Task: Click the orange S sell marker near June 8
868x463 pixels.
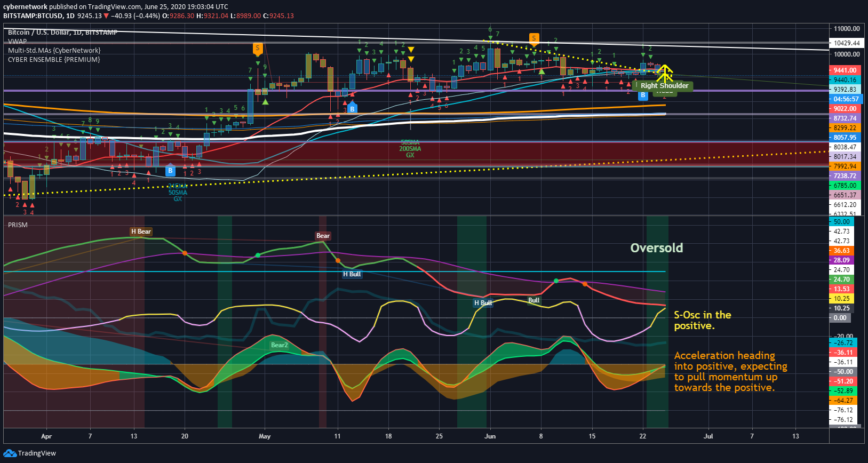Action: [534, 38]
